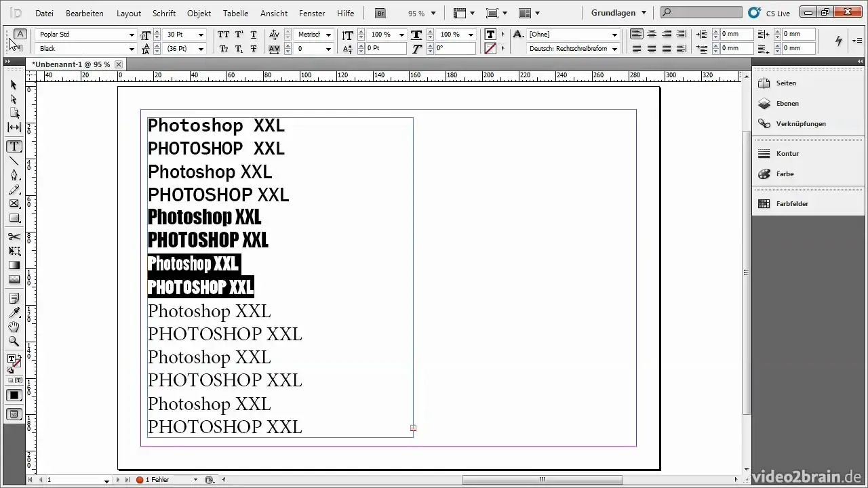Open the Bearbeiten menu
The width and height of the screenshot is (868, 488).
coord(85,14)
